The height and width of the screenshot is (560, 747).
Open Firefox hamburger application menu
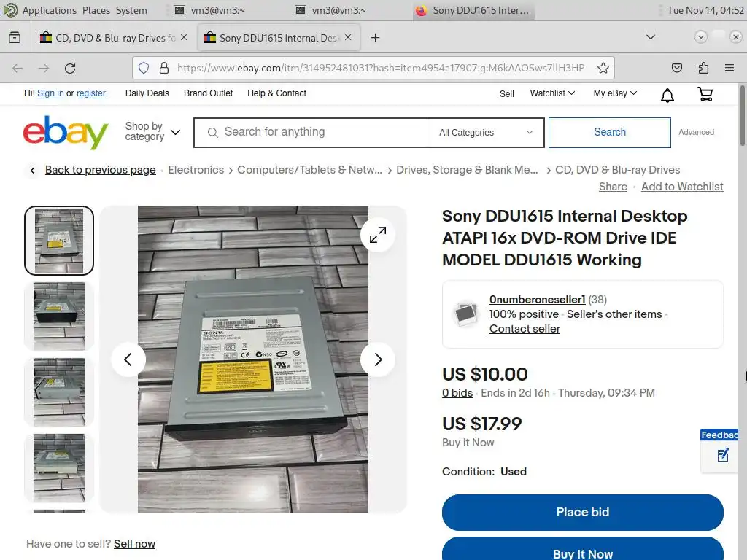pyautogui.click(x=729, y=68)
